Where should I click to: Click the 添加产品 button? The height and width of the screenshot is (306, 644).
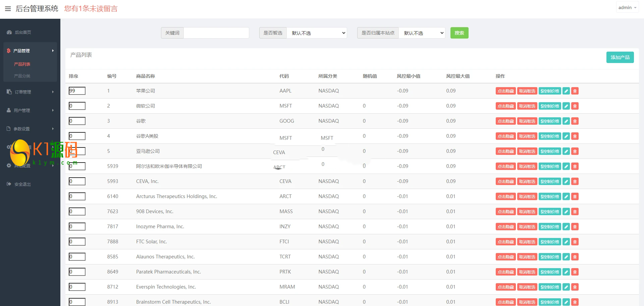pyautogui.click(x=620, y=57)
